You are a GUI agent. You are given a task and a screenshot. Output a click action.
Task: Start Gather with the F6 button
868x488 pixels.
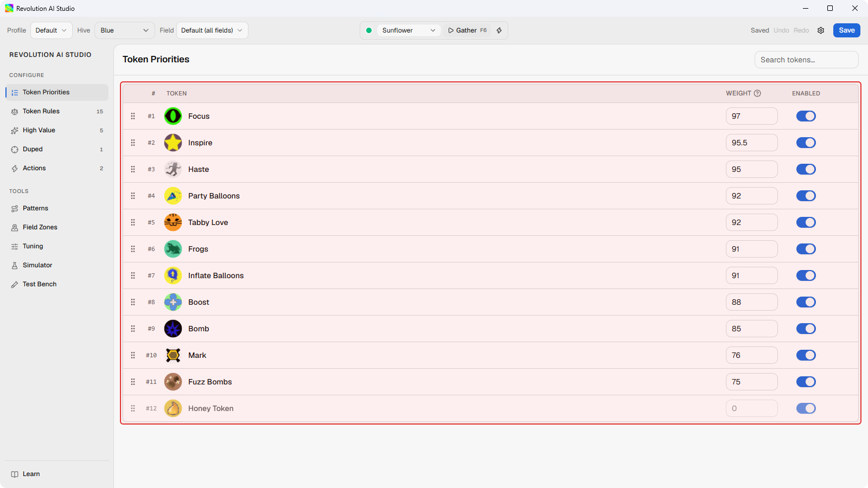click(x=468, y=30)
